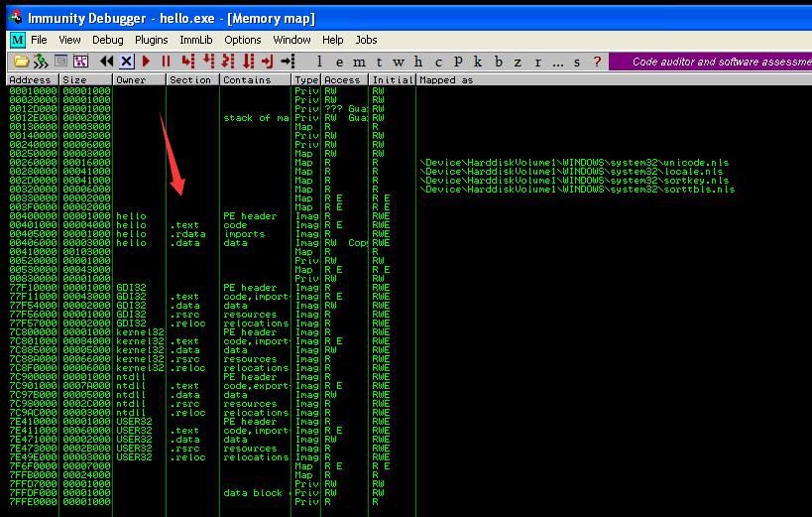Sort by the Owner column header
Image resolution: width=812 pixels, height=517 pixels.
pyautogui.click(x=140, y=79)
